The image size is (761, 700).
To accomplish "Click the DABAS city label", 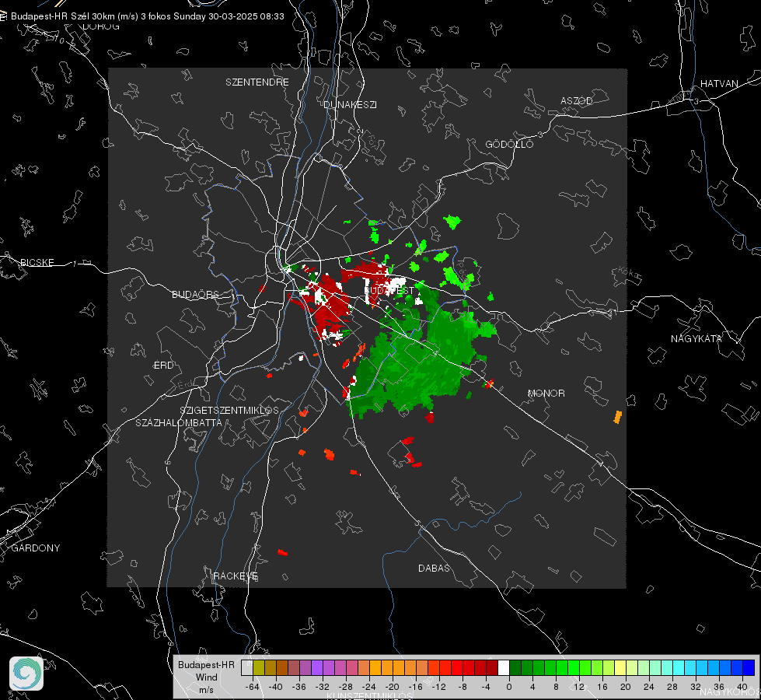I will (x=434, y=568).
